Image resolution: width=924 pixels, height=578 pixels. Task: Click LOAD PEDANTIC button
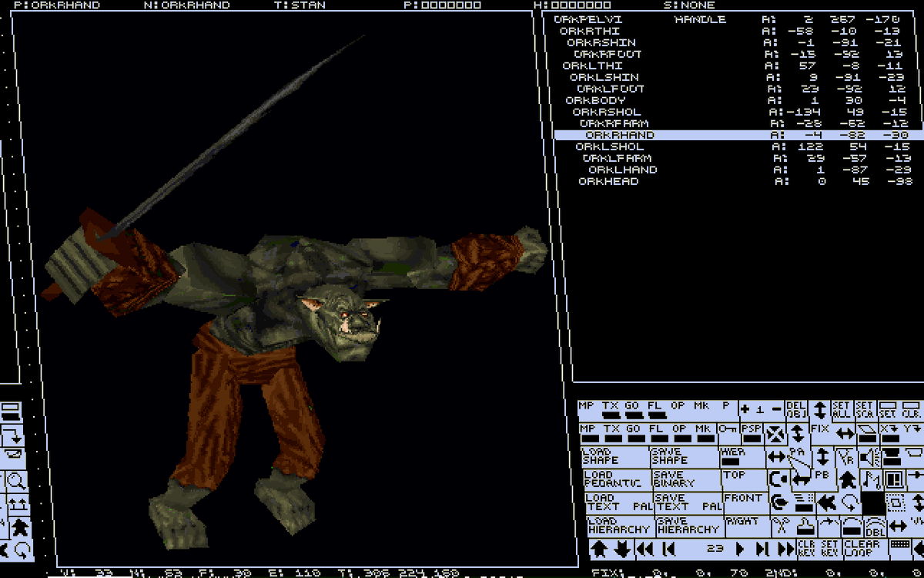[617, 479]
